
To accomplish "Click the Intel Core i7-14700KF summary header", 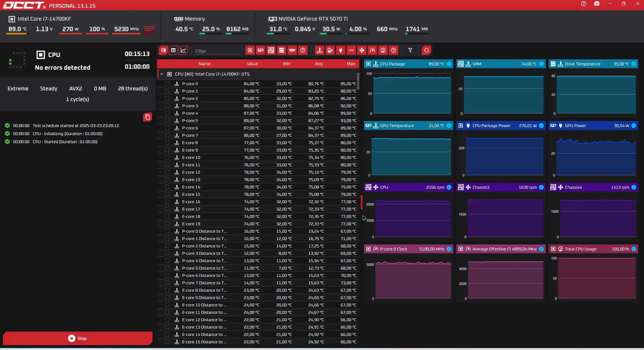I will click(x=44, y=19).
